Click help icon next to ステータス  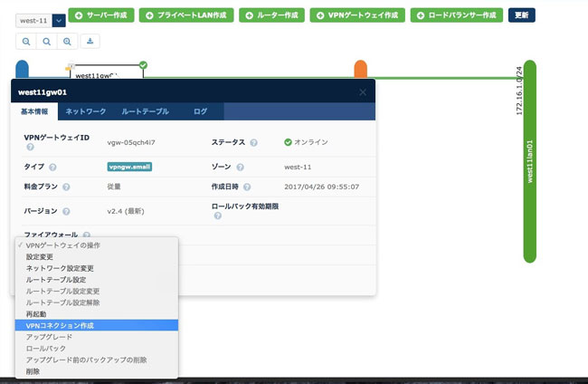click(x=254, y=142)
